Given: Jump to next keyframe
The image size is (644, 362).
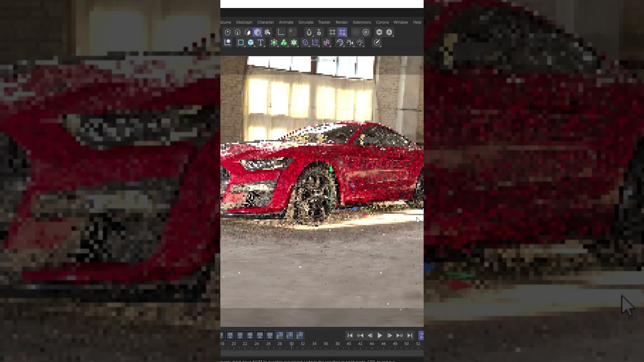Looking at the screenshot, I should [x=399, y=335].
